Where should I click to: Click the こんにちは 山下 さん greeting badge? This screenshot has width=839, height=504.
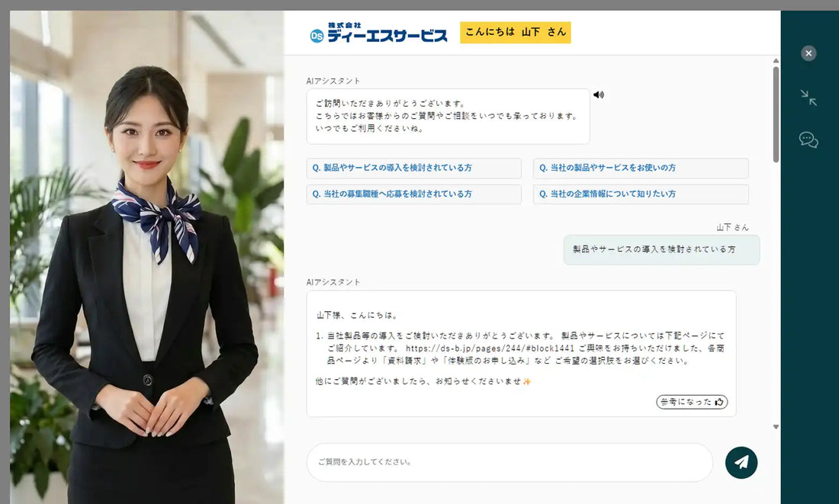coord(516,32)
